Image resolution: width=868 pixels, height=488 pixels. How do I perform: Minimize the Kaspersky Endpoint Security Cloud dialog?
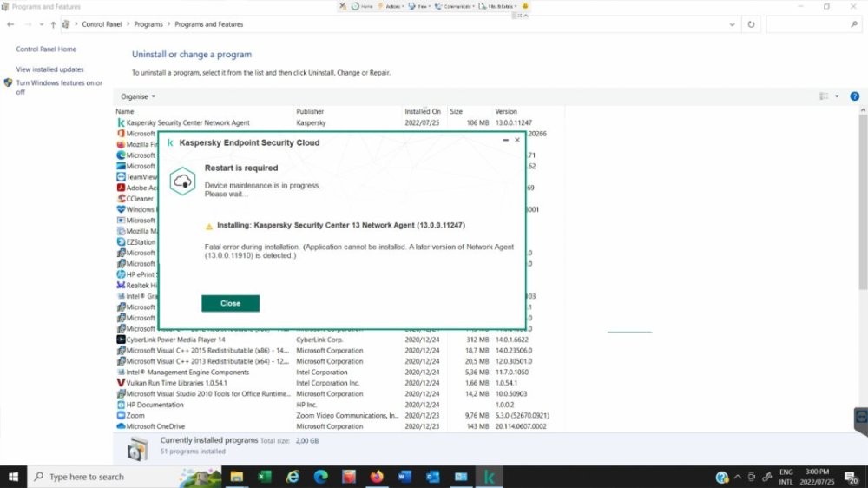[x=505, y=140]
